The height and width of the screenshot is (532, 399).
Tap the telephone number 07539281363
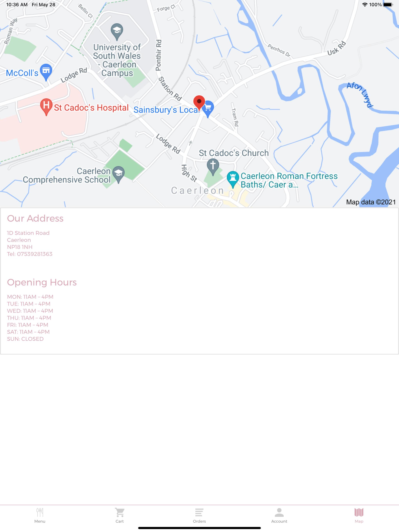point(35,254)
